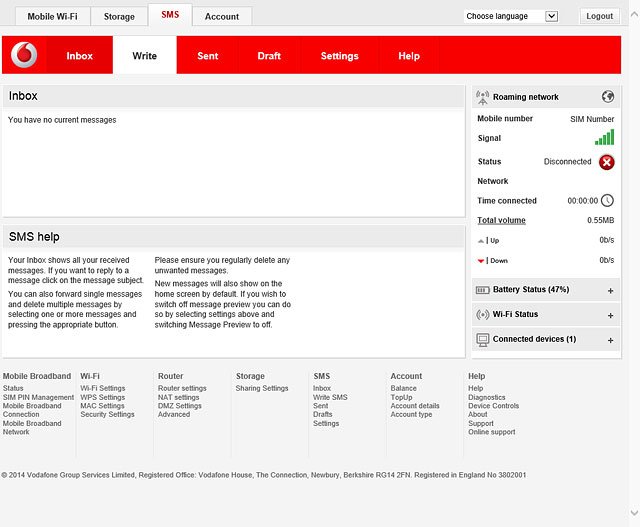The height and width of the screenshot is (527, 640).
Task: Open Security Settings footer link
Action: [x=107, y=414]
